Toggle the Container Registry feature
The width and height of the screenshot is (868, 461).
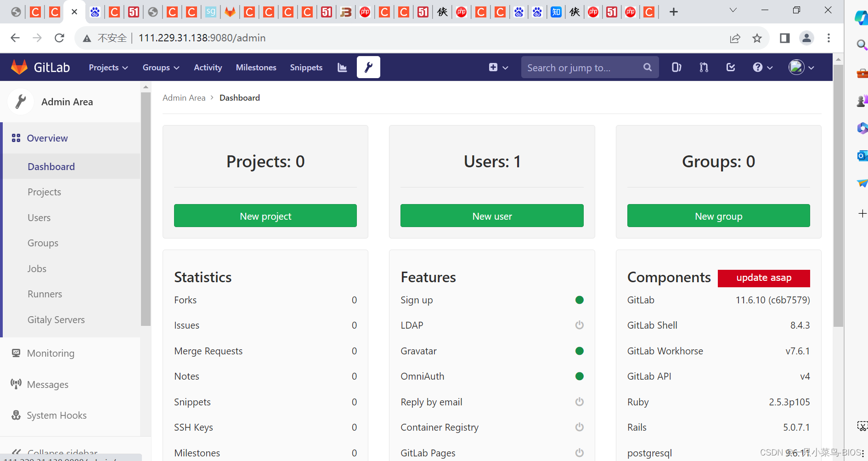pos(579,427)
